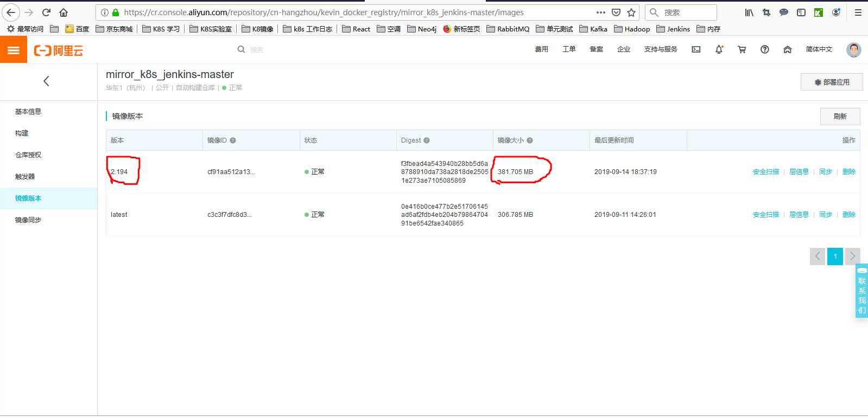This screenshot has width=868, height=417.
Task: Open the 百度 bookmark
Action: coord(77,29)
